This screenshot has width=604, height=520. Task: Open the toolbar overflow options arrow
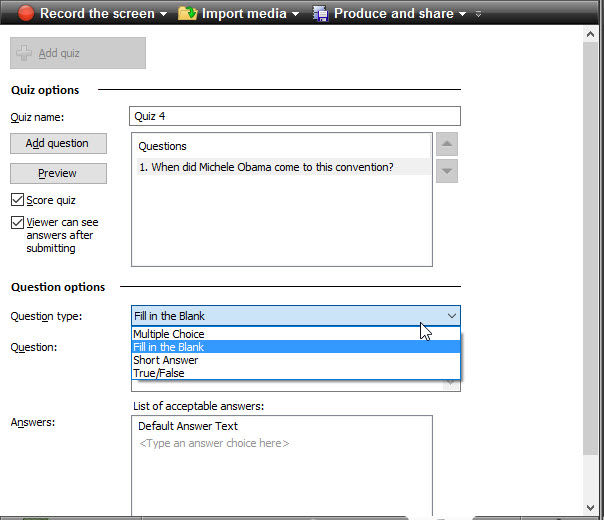tap(478, 14)
